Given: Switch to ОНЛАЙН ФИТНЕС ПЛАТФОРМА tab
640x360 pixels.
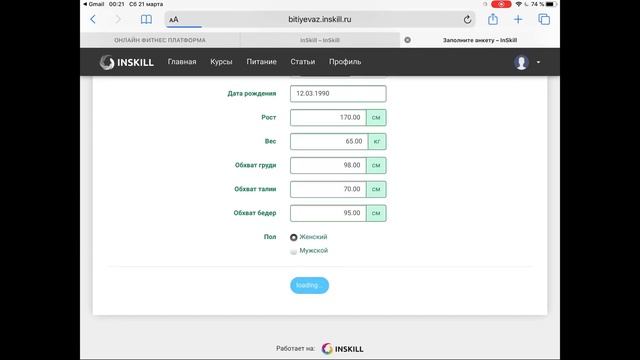Looking at the screenshot, I should click(160, 40).
